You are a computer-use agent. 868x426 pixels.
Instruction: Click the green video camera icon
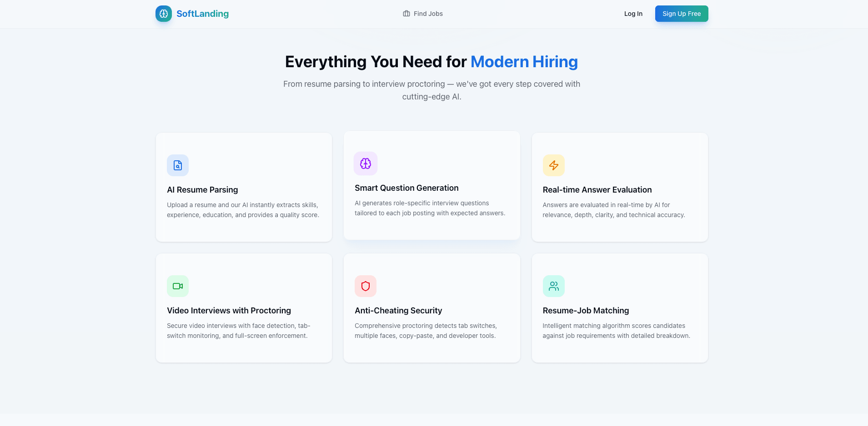[178, 286]
